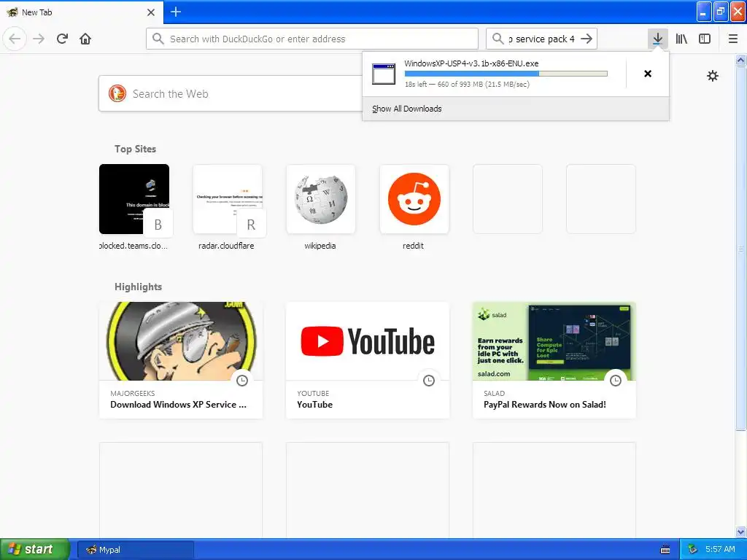Click the keyboard tray icon
Image resolution: width=747 pixels, height=560 pixels.
(665, 550)
